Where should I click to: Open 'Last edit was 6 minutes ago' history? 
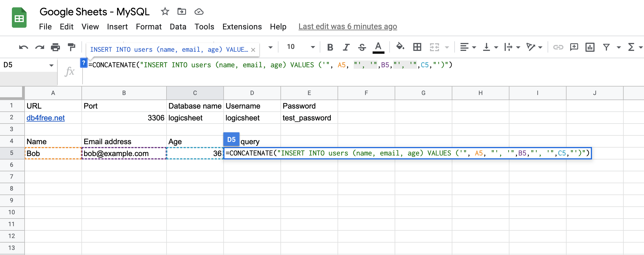(347, 27)
